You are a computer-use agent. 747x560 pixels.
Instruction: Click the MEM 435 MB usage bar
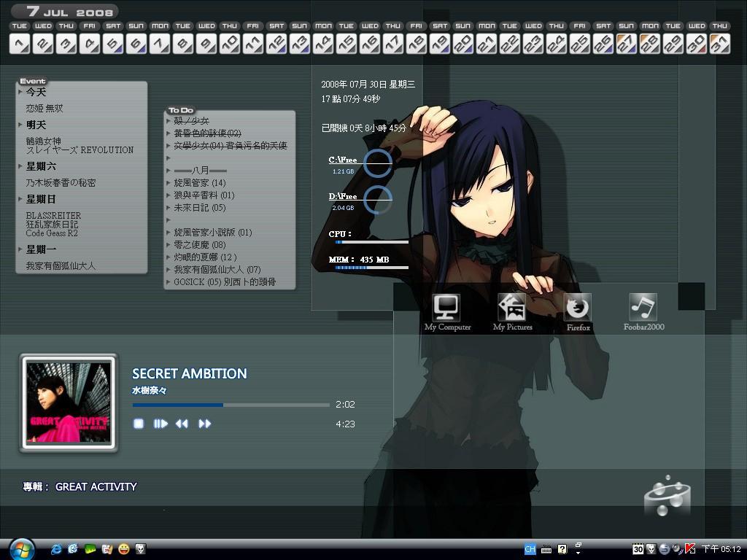(x=371, y=267)
